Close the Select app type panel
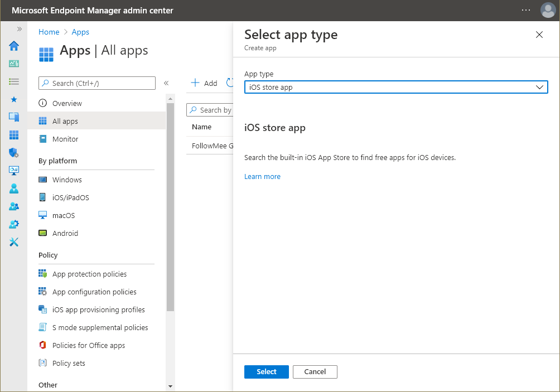This screenshot has width=560, height=392. 539,35
